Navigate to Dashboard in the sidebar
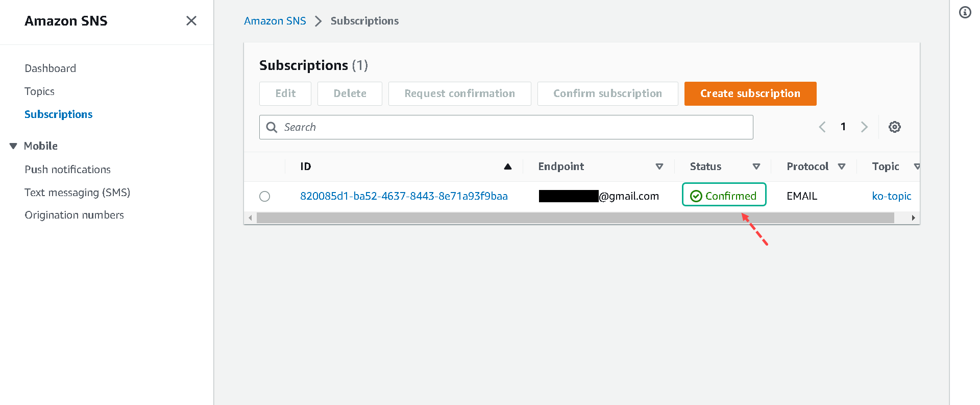 tap(50, 68)
